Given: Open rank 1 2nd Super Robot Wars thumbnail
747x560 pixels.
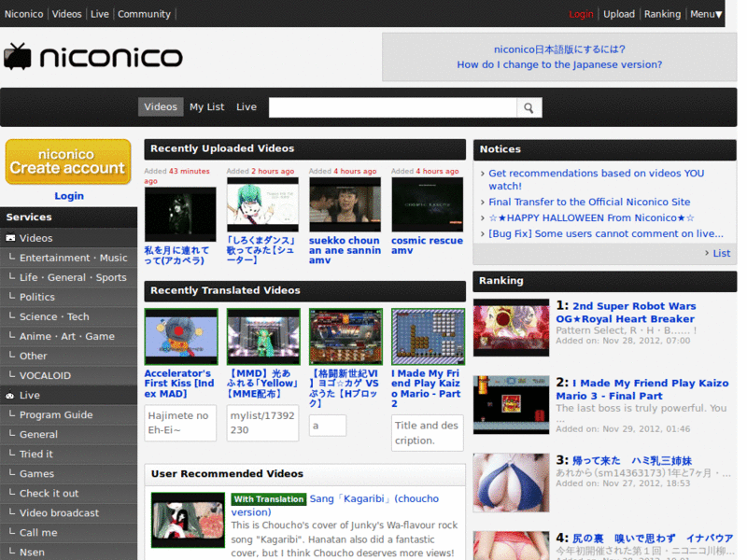Looking at the screenshot, I should click(511, 328).
